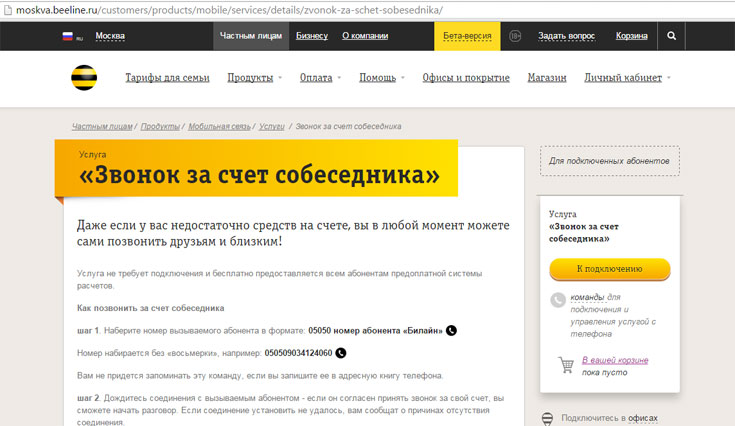Click the пока пусто cart status text
Viewport: 735px width, 426px height.
tap(605, 372)
